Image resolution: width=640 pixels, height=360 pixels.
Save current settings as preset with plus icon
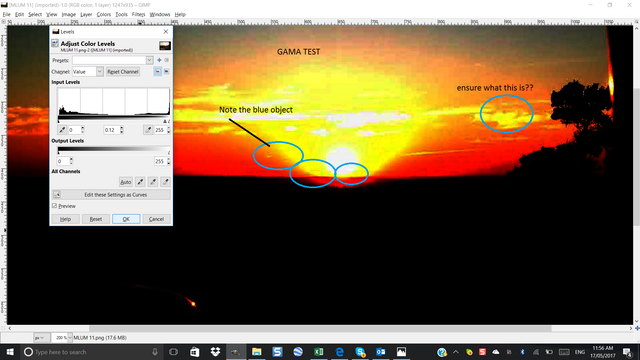pyautogui.click(x=159, y=60)
